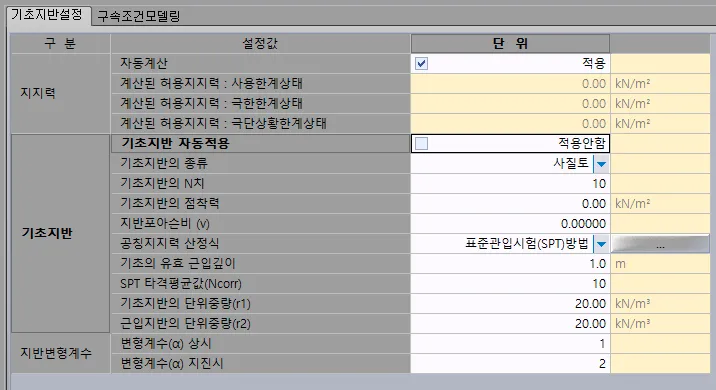Click the m unit beside 근입깊이
Viewport: 716px width, 390px height.
point(620,264)
